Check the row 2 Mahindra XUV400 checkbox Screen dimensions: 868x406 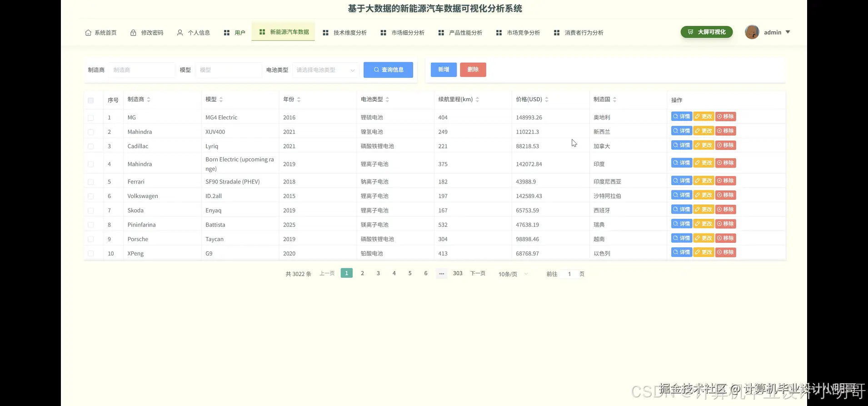click(91, 132)
